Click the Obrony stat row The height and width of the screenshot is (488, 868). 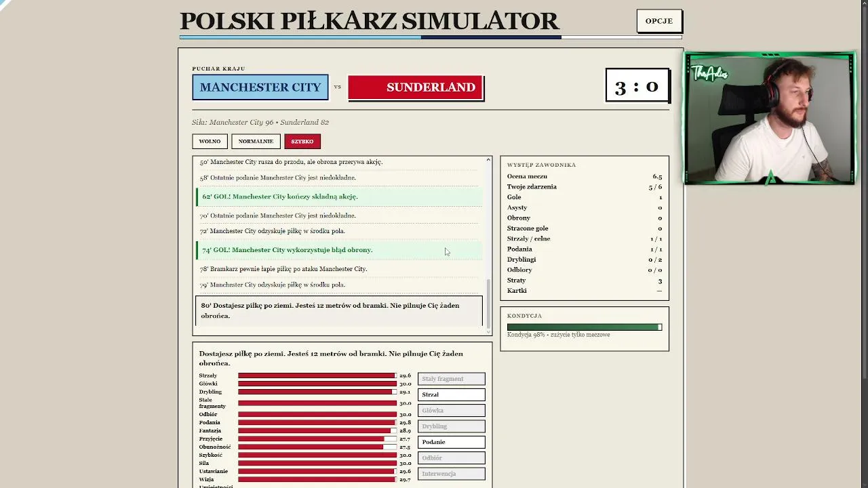click(585, 218)
